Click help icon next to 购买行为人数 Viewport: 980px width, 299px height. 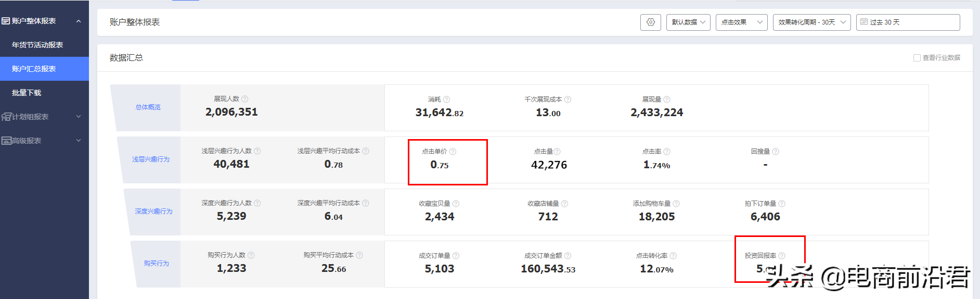click(x=251, y=255)
